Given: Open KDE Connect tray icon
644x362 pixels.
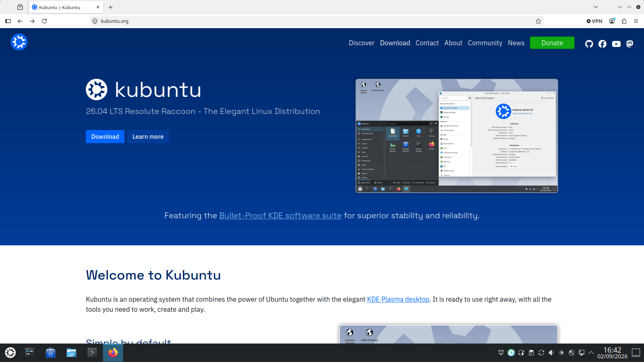Looking at the screenshot, I should pos(511,353).
